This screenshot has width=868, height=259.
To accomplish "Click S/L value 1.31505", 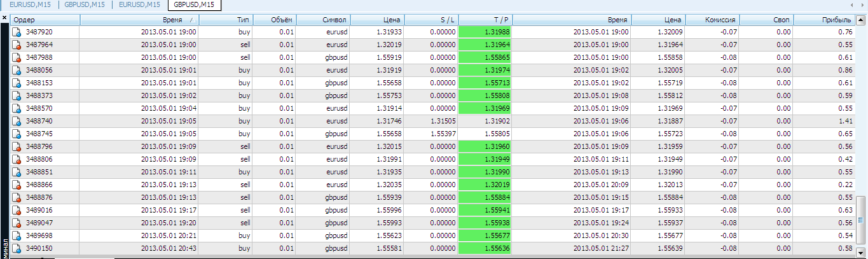I will (x=442, y=121).
